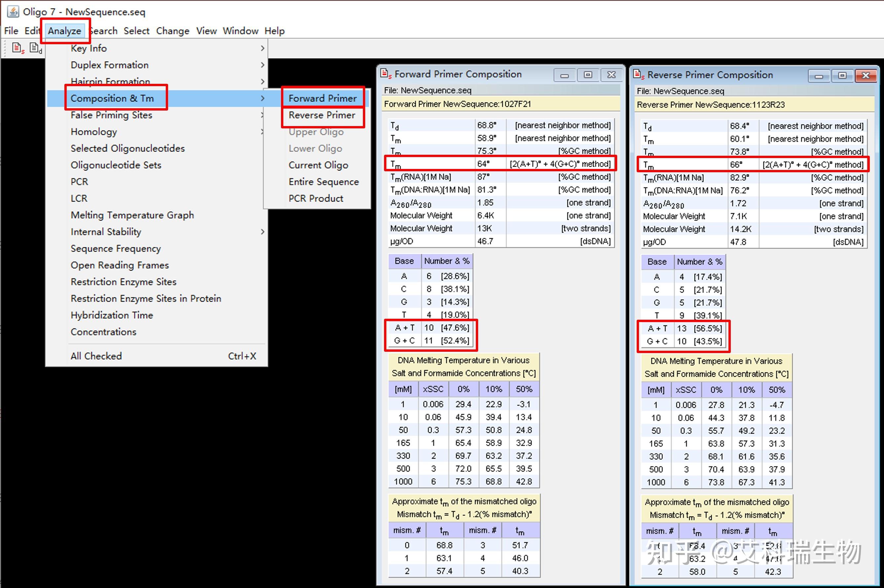Click reverse primer mismatch tm value 42.3
Image resolution: width=884 pixels, height=588 pixels.
[x=773, y=572]
